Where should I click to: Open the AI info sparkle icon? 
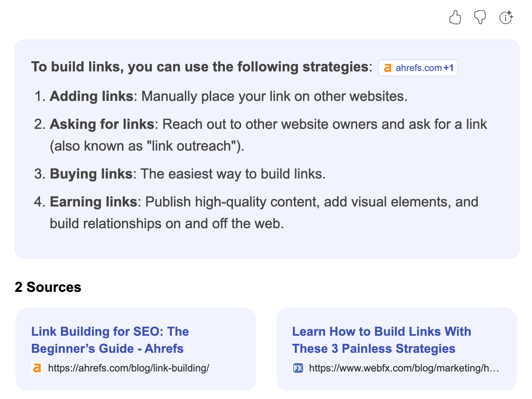coord(506,17)
